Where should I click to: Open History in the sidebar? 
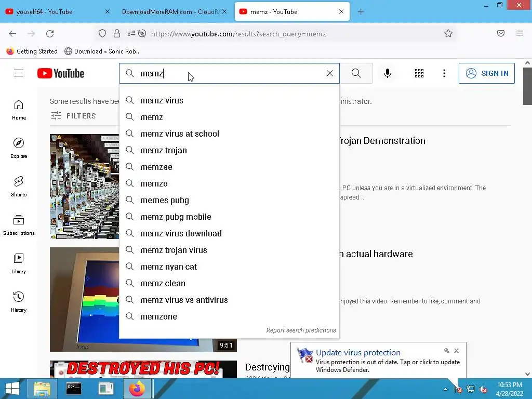(19, 302)
